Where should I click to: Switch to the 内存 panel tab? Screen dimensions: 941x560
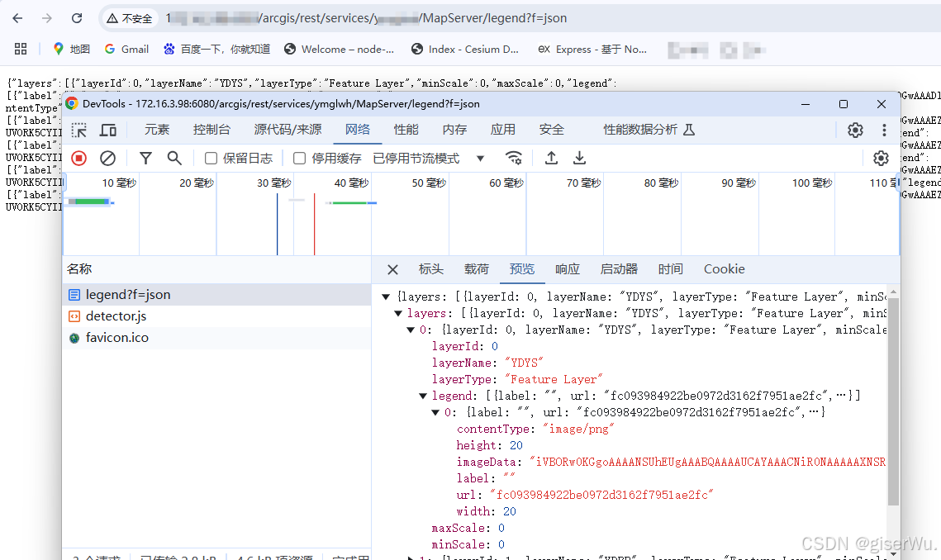454,130
